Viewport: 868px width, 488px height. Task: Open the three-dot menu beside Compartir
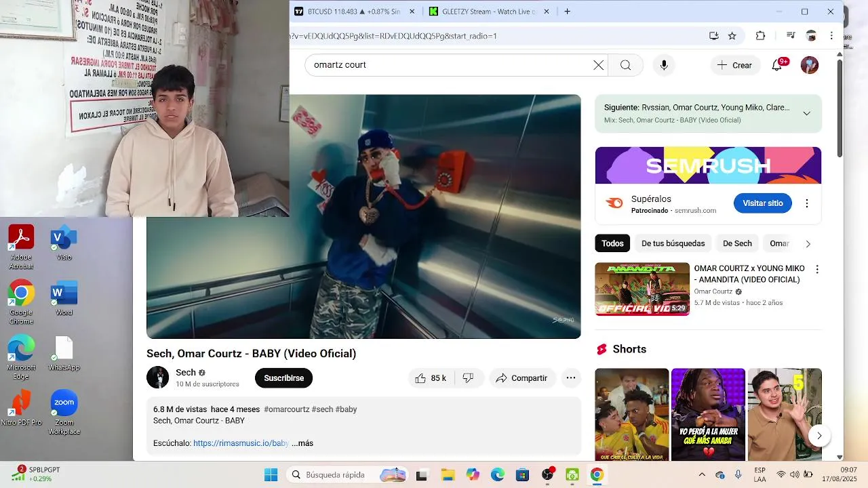tap(571, 378)
